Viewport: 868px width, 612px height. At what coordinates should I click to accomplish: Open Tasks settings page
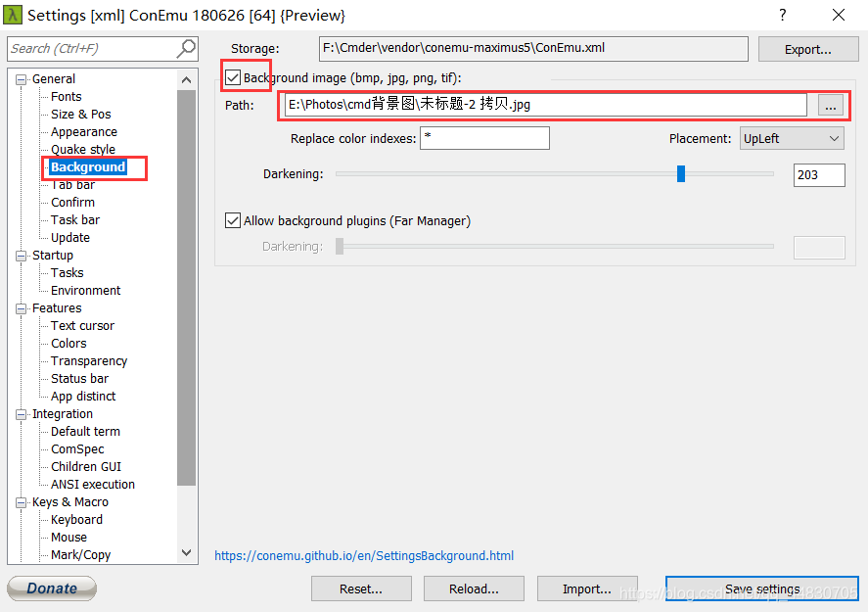[x=67, y=272]
